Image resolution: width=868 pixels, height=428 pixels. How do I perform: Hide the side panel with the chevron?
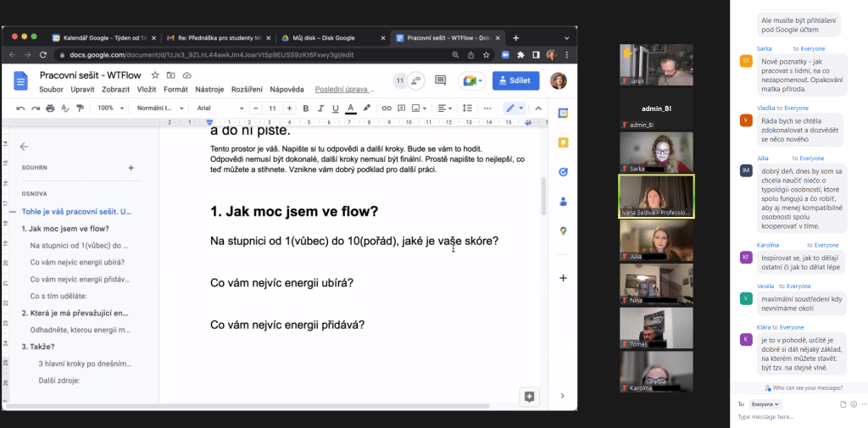pyautogui.click(x=563, y=396)
